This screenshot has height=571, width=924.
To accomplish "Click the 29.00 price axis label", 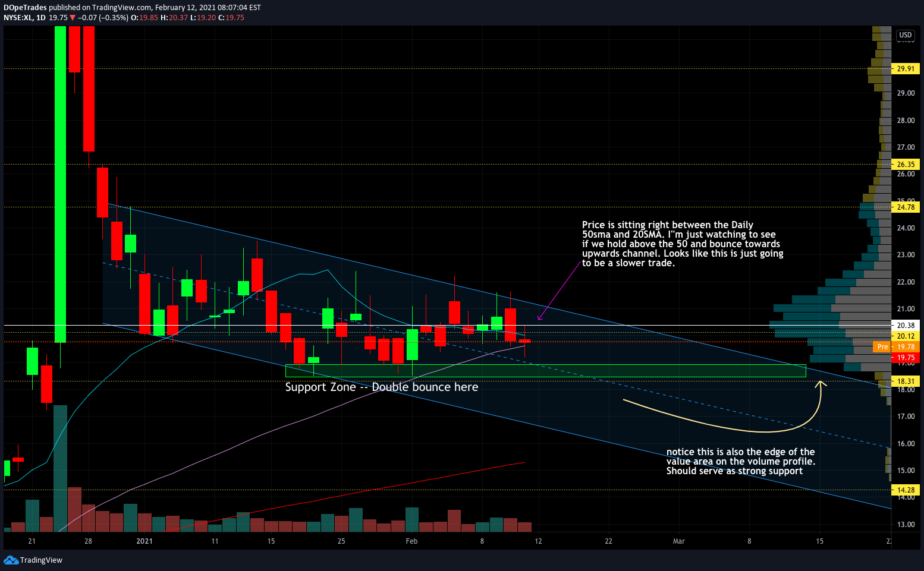I will coord(906,93).
